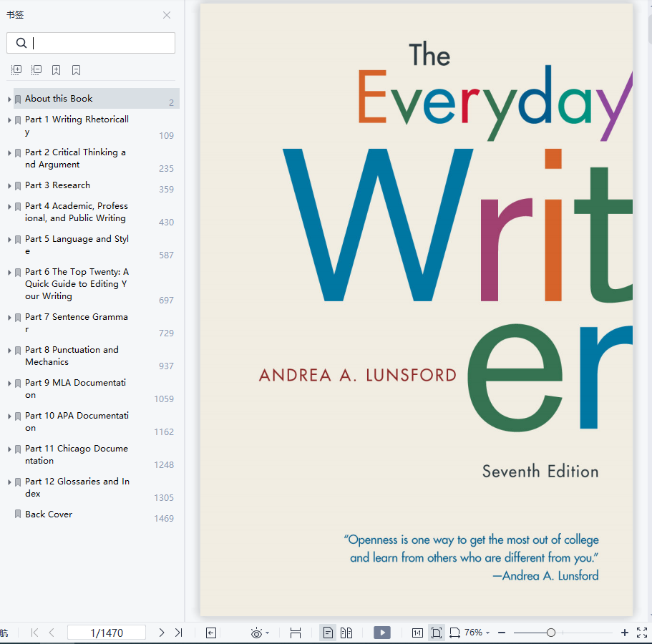The image size is (652, 644).
Task: Expand Part 12 Glossaries and Index
Action: coord(9,482)
